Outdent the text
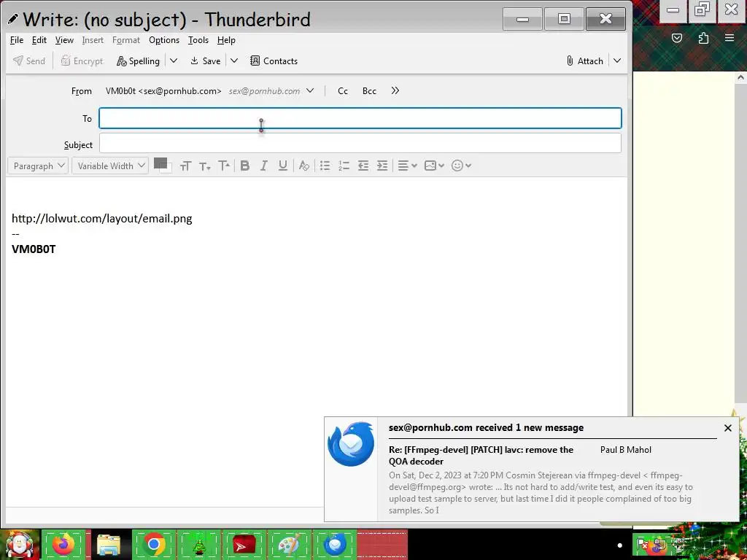 363,166
